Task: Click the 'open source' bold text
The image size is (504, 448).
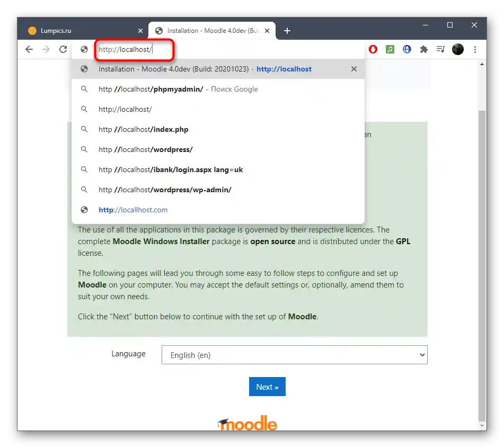Action: point(273,241)
